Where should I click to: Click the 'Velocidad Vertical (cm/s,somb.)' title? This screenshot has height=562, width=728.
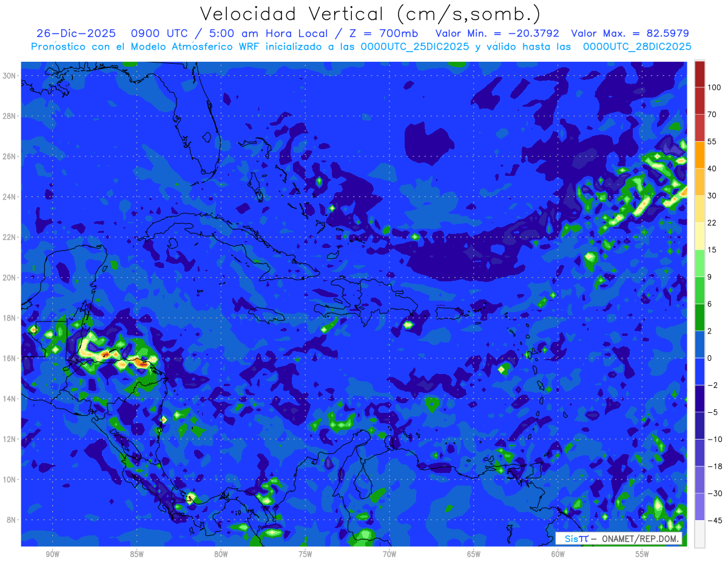370,14
